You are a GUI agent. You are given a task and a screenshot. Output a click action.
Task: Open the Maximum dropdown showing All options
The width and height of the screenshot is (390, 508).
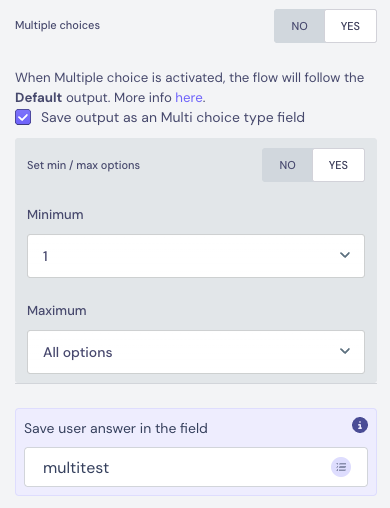(196, 352)
